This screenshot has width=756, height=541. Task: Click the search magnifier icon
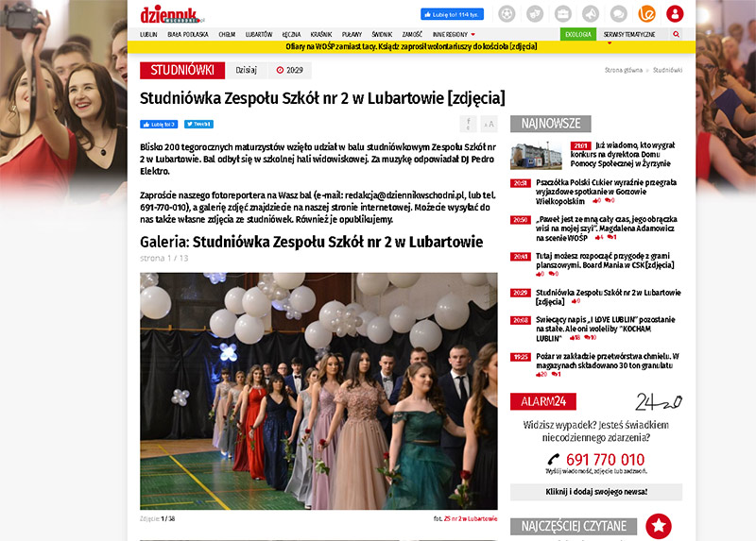(x=676, y=34)
